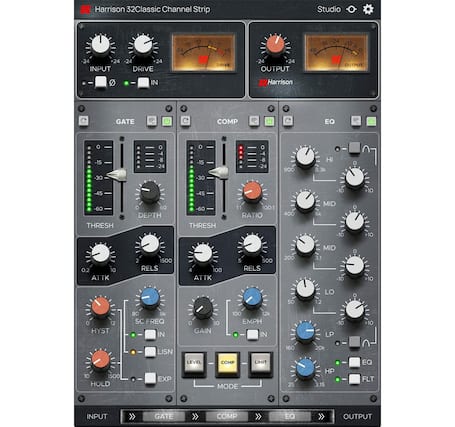455x427 pixels.
Task: Open the Studio preset selector
Action: pyautogui.click(x=329, y=9)
